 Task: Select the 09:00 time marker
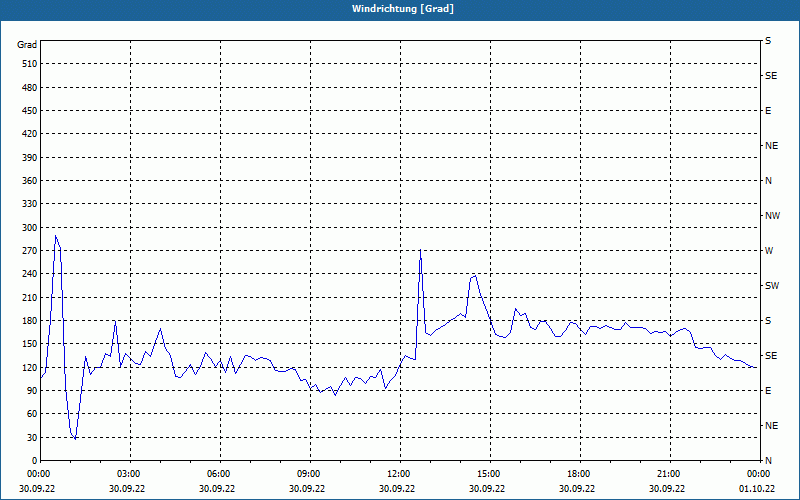coord(308,474)
